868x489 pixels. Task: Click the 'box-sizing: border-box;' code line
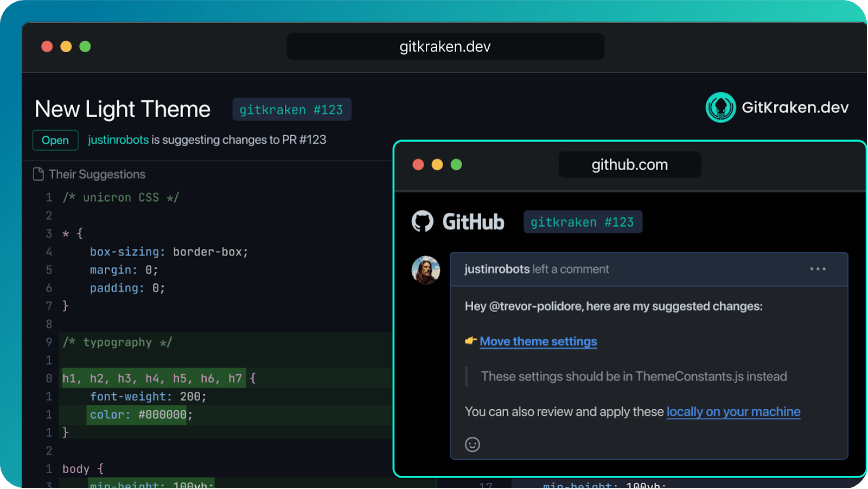(x=169, y=252)
